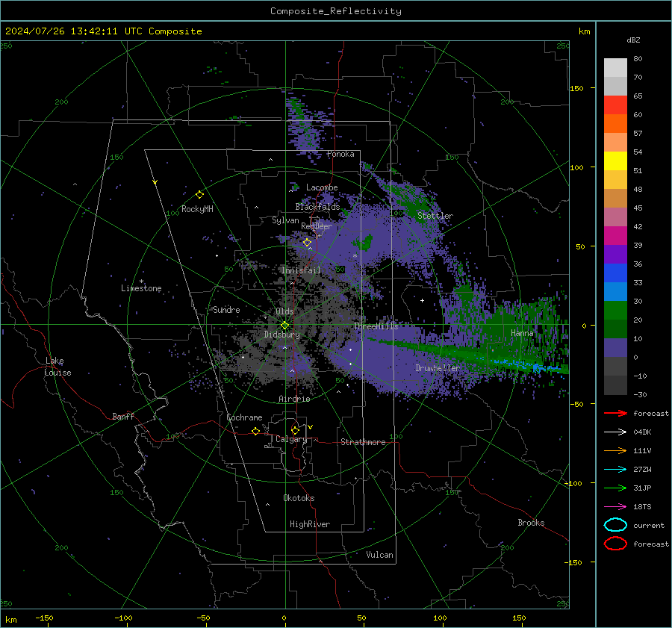
Task: Click the Banff city label
Action: click(123, 416)
